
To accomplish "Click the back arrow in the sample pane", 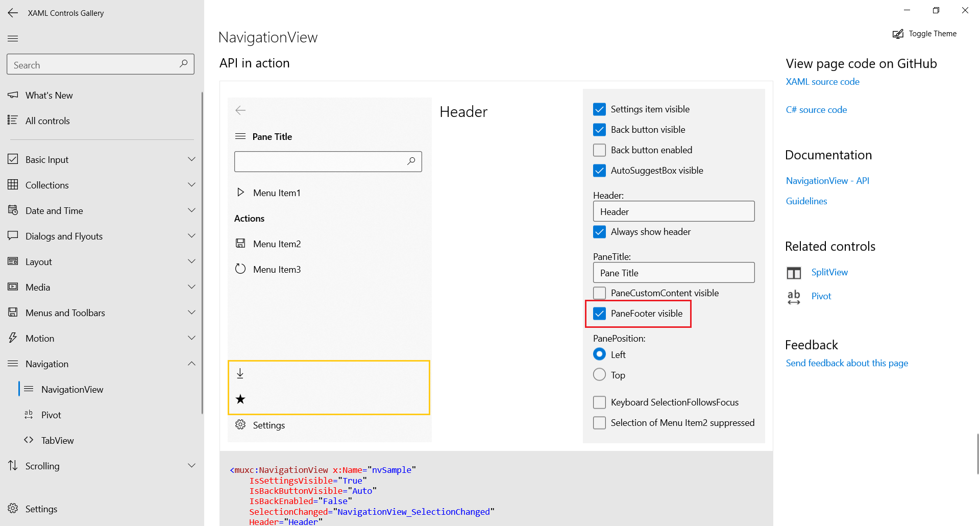I will click(240, 110).
